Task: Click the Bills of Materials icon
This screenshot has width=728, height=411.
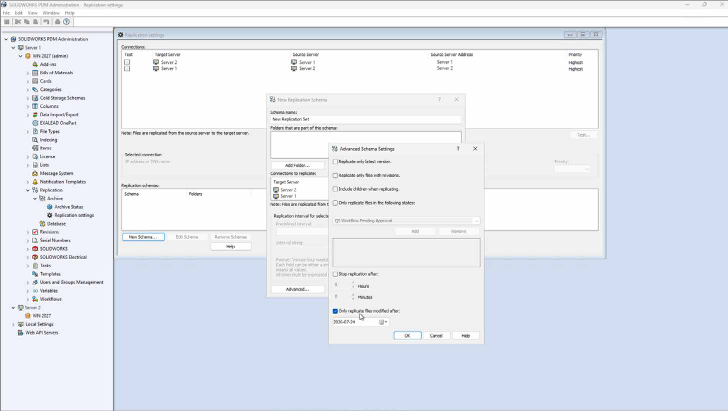Action: 35,72
